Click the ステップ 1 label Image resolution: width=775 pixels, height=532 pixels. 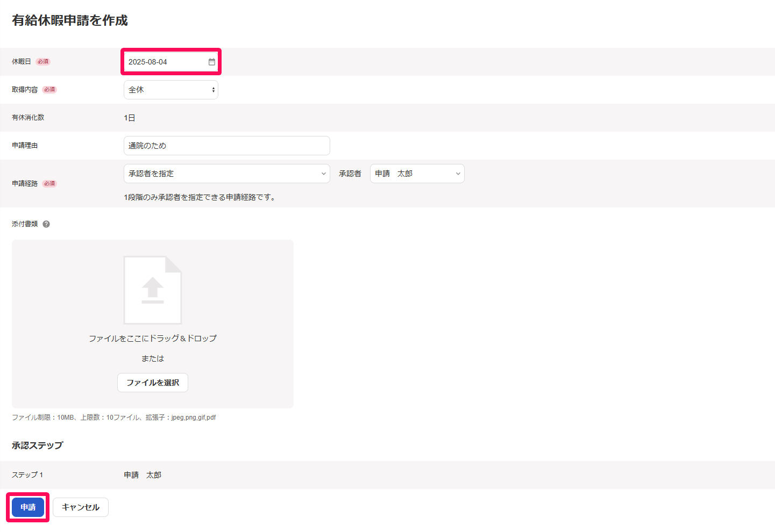tap(27, 475)
